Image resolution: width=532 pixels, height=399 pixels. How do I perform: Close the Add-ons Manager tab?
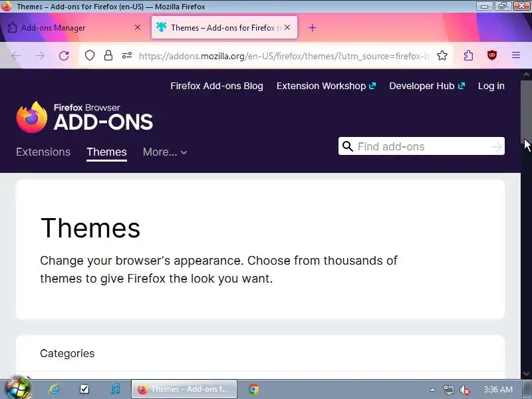coord(138,27)
